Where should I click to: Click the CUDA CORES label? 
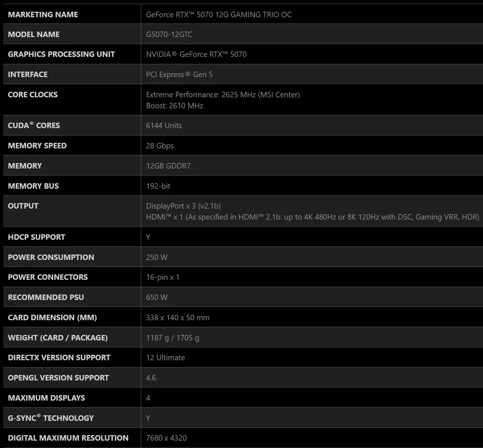click(34, 125)
